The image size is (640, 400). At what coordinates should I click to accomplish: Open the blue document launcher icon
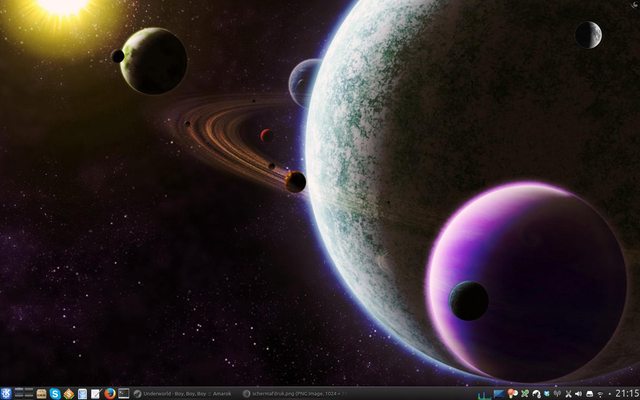[x=82, y=393]
